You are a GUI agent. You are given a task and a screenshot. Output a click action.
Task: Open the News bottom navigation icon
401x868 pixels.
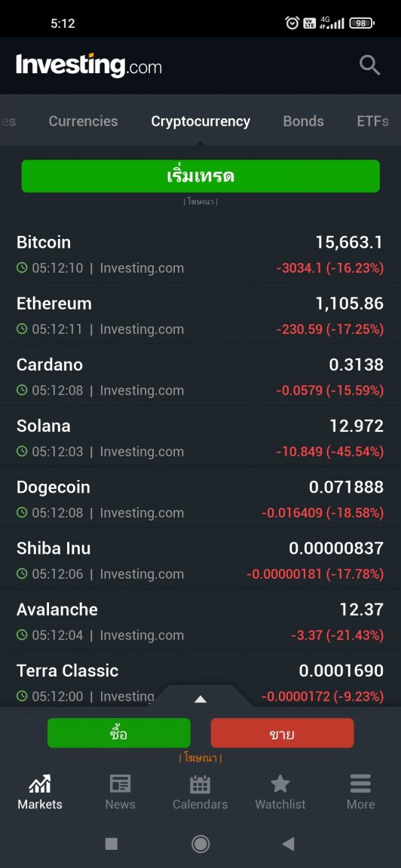coord(120,784)
